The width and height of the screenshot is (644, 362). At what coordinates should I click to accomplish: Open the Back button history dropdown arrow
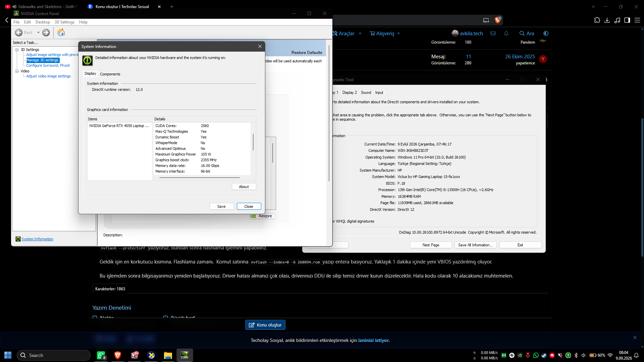click(38, 33)
